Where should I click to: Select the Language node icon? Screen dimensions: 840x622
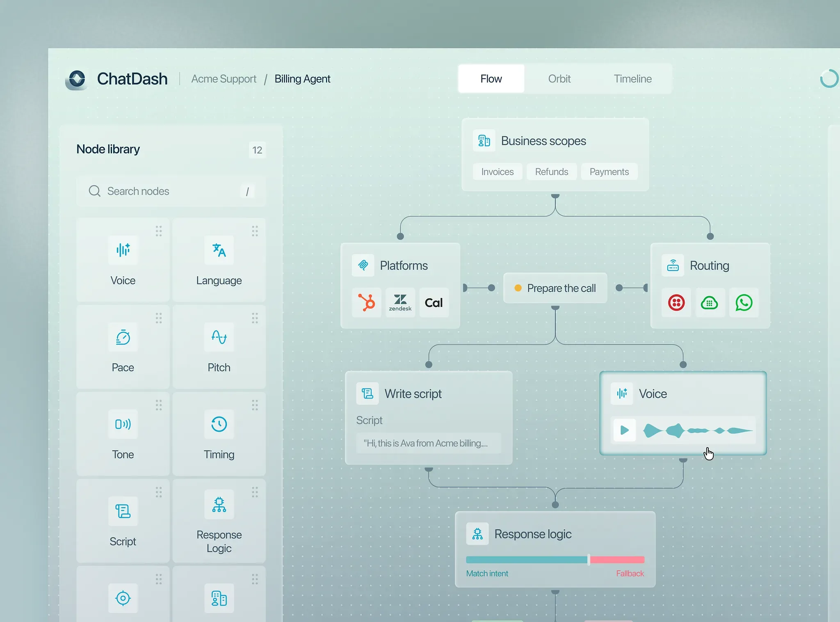tap(219, 250)
